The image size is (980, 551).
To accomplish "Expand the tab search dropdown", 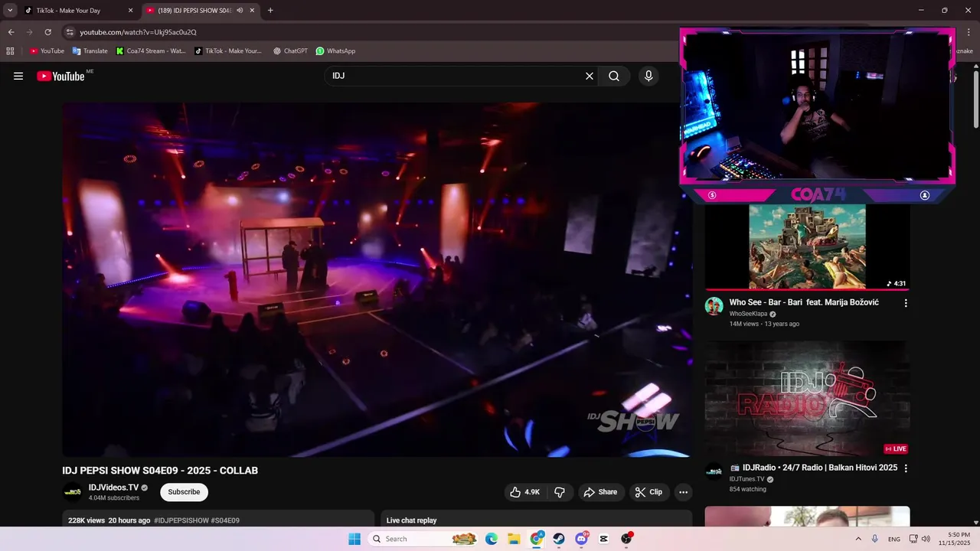I will pyautogui.click(x=10, y=11).
